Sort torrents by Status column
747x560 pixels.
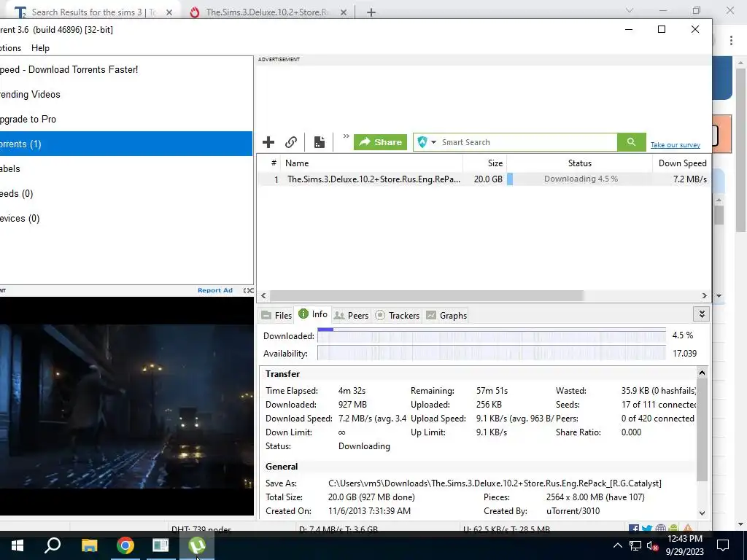tap(579, 163)
